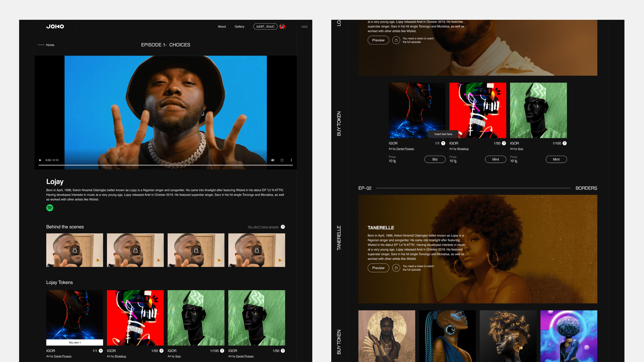The width and height of the screenshot is (644, 362).
Task: Click the user avatar icon in header
Action: [282, 26]
